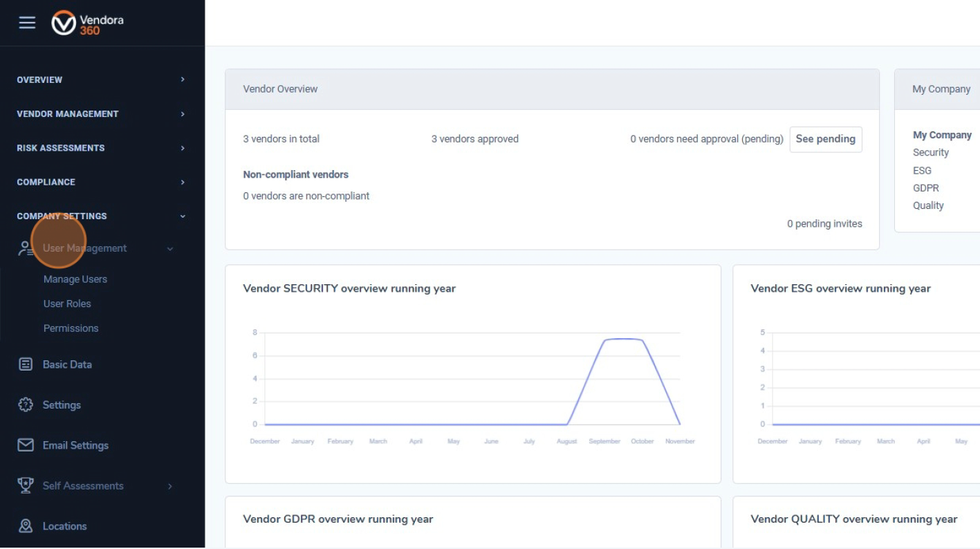Click the Vendora 360 logo
Image resolution: width=980 pixels, height=549 pixels.
click(x=87, y=23)
